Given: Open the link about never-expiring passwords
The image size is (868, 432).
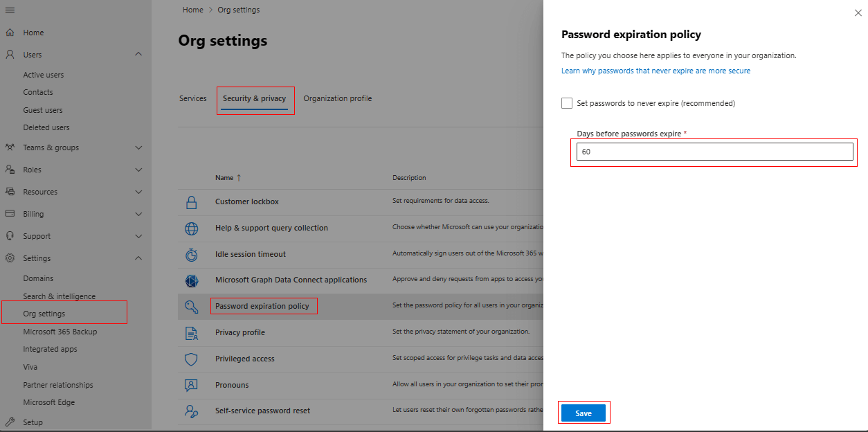Looking at the screenshot, I should 655,70.
